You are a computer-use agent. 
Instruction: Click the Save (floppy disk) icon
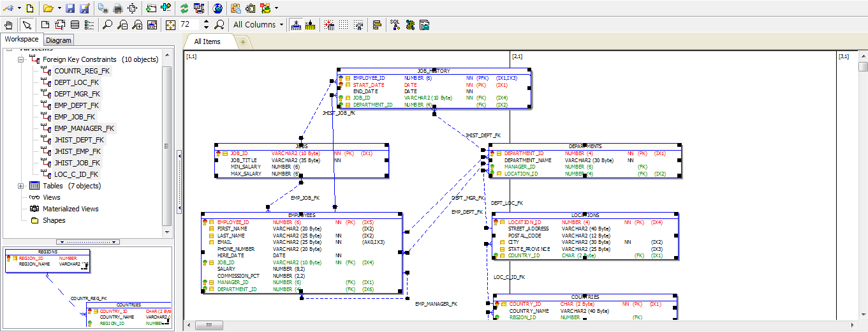click(70, 8)
